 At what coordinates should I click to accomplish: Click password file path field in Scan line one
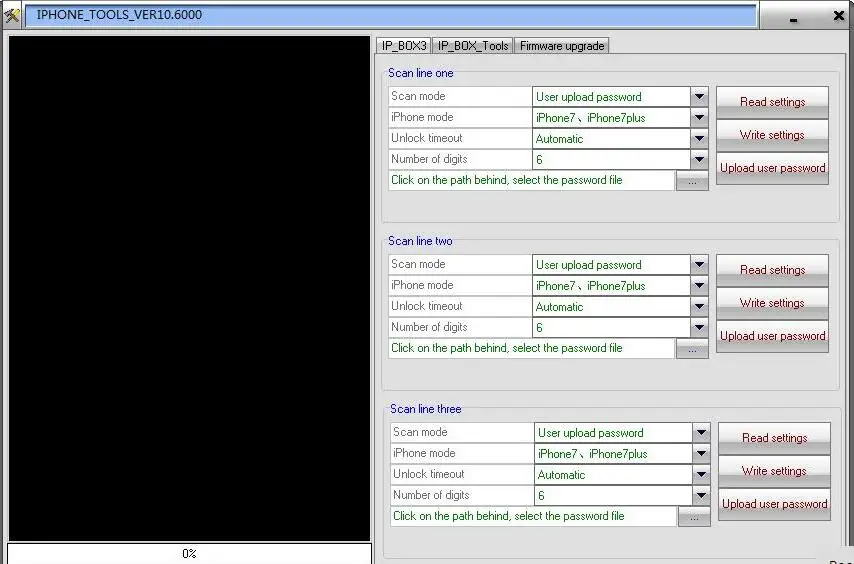pyautogui.click(x=532, y=180)
